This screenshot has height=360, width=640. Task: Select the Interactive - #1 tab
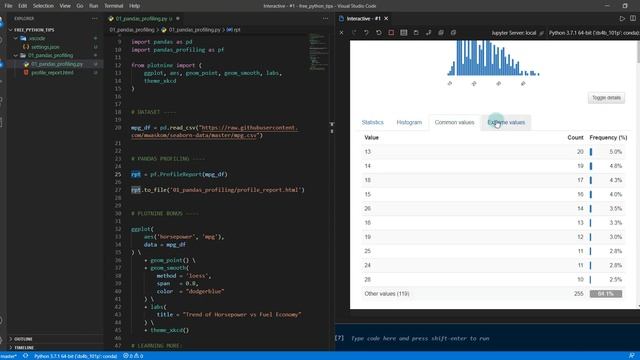click(x=363, y=18)
